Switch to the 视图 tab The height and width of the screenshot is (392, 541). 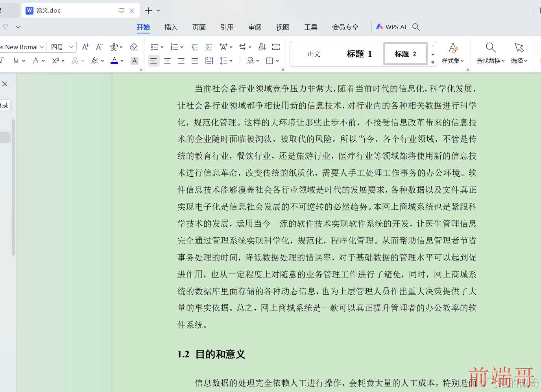(283, 27)
